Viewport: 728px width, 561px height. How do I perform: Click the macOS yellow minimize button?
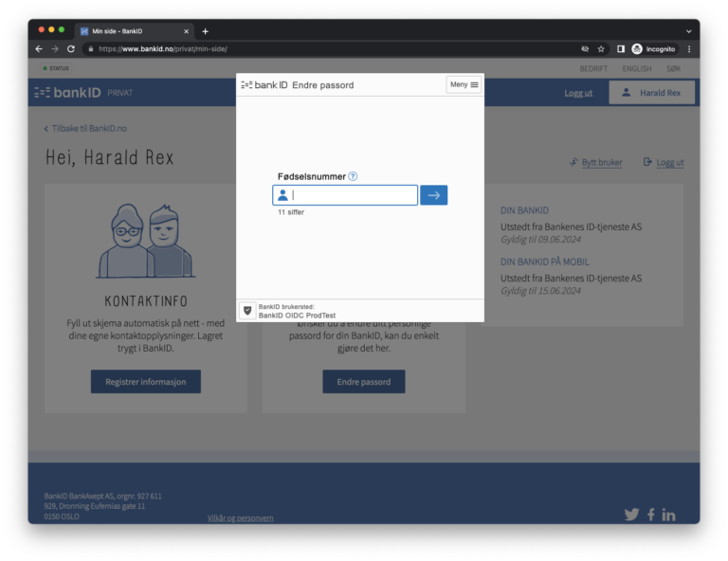pos(51,29)
